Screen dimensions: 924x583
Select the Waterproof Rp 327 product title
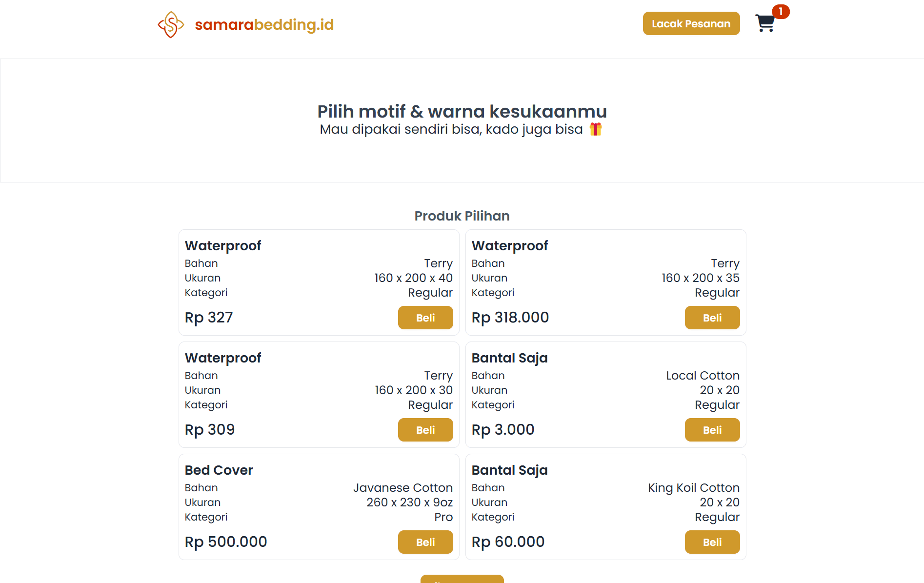pos(223,245)
